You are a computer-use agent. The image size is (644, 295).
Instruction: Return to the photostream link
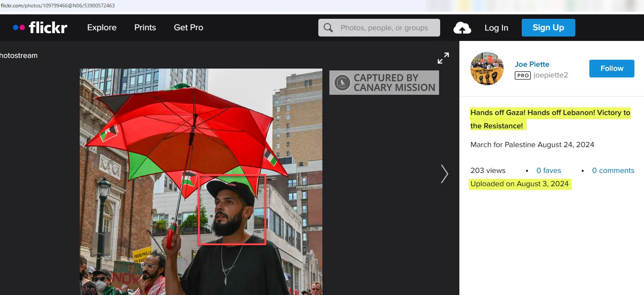tap(19, 56)
